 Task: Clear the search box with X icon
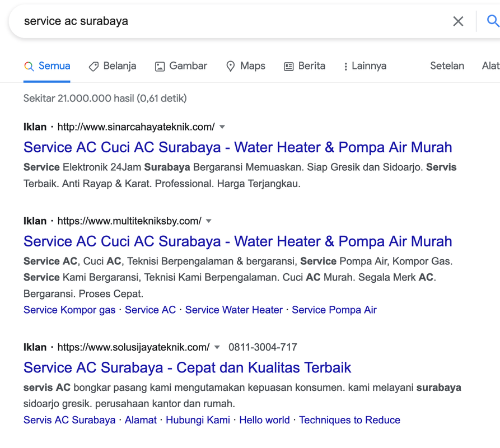coord(458,21)
